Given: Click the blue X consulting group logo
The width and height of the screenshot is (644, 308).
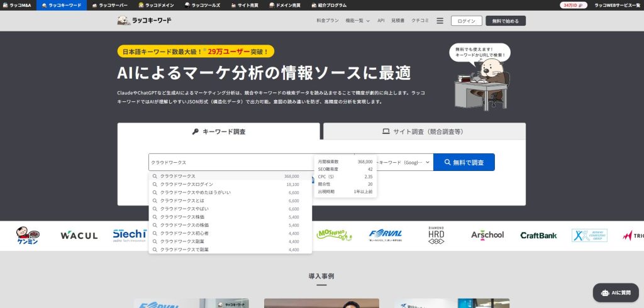Looking at the screenshot, I should click(589, 235).
